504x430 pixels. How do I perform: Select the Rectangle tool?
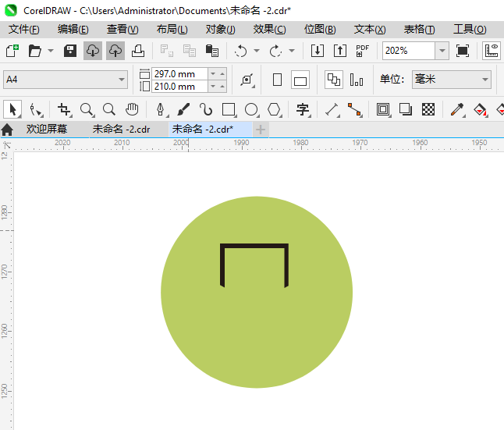point(229,110)
